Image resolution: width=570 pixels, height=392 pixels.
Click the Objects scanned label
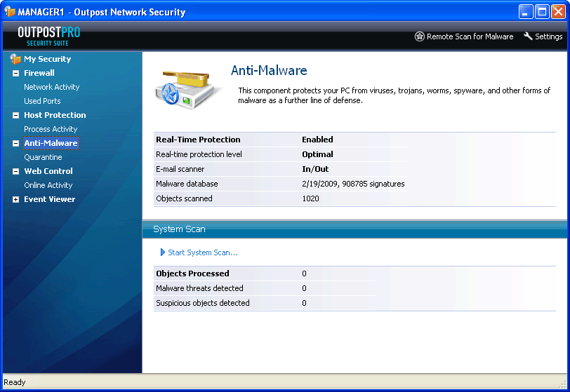184,198
